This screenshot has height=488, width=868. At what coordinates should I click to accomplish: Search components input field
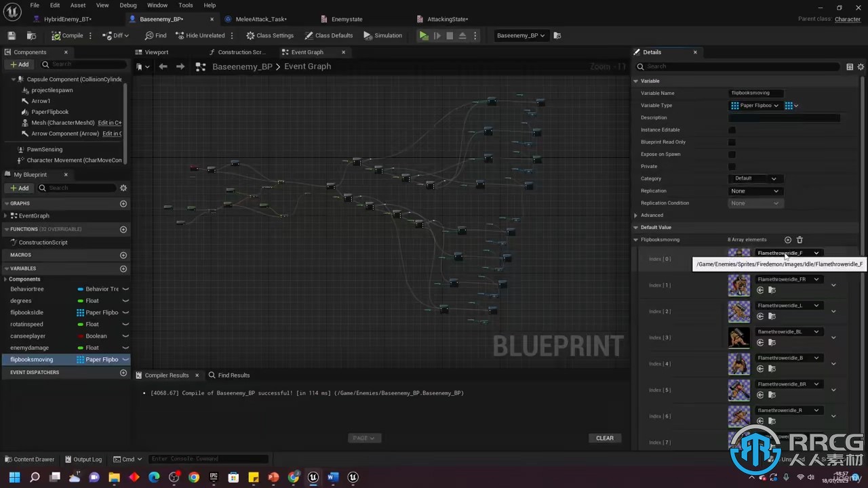click(x=85, y=64)
